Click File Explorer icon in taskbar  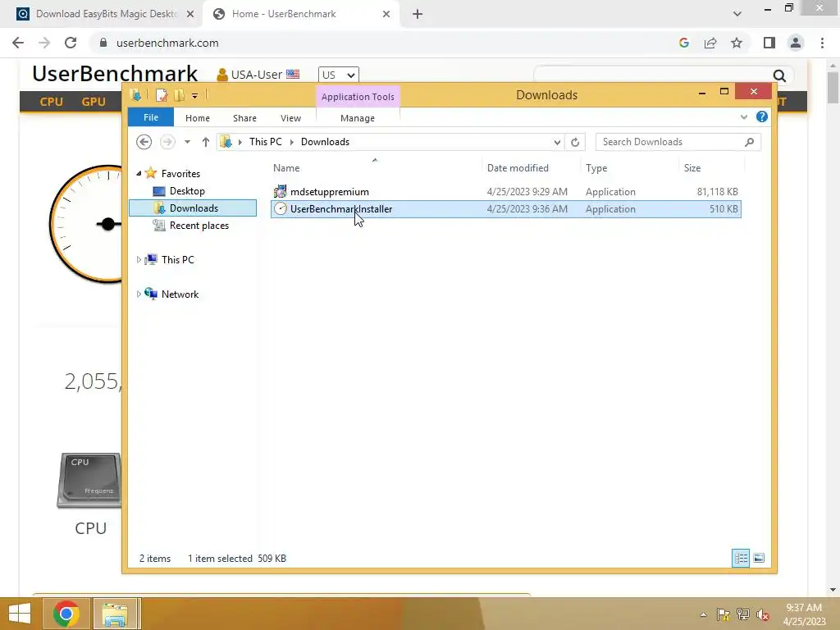tap(115, 614)
